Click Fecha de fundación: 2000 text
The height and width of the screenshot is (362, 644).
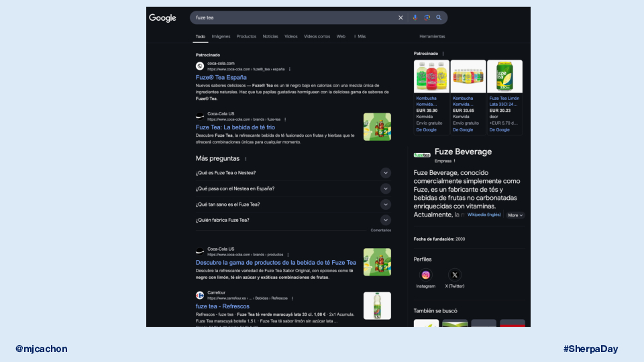[439, 239]
